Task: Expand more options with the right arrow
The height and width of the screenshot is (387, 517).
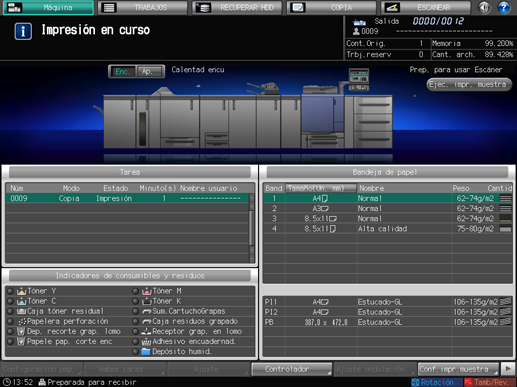Action: [x=508, y=369]
